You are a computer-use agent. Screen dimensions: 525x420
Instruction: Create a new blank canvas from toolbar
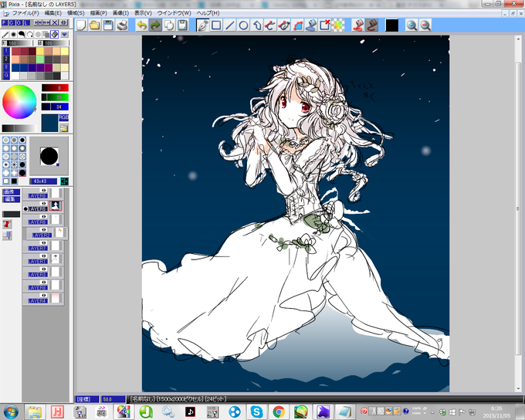pos(81,25)
